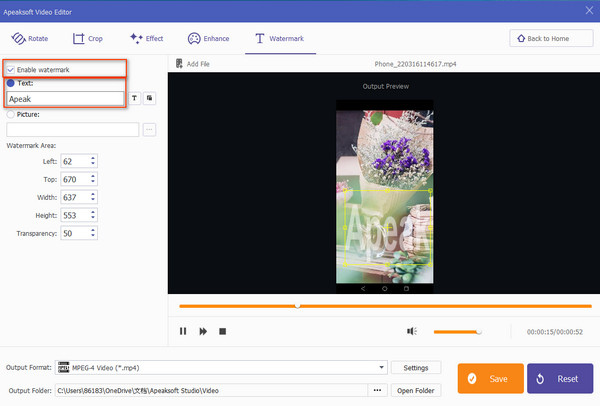Click the Output Folder path field
600x406 pixels.
click(x=211, y=391)
